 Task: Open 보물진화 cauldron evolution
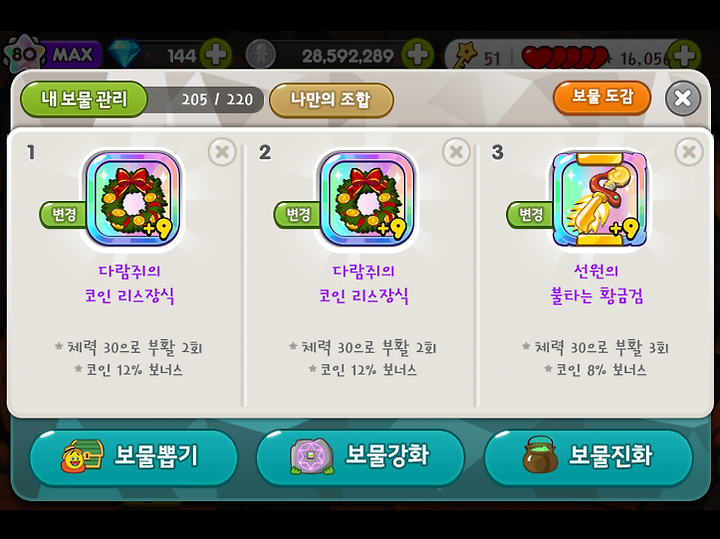[588, 456]
